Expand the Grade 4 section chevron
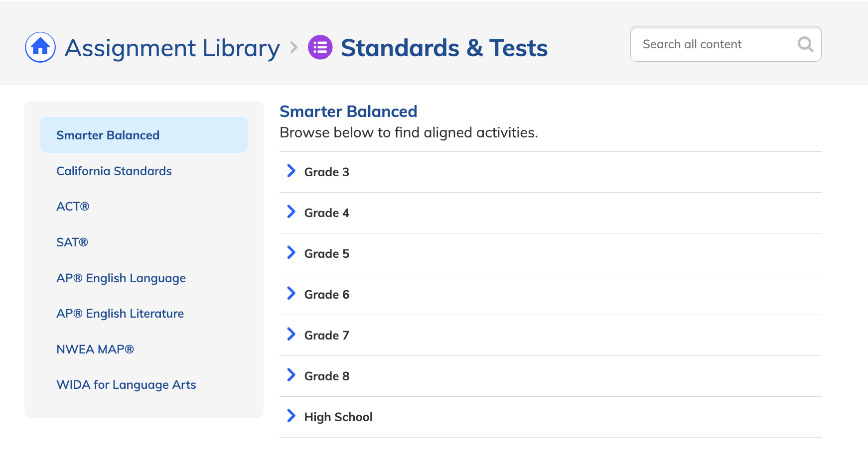 coord(291,212)
